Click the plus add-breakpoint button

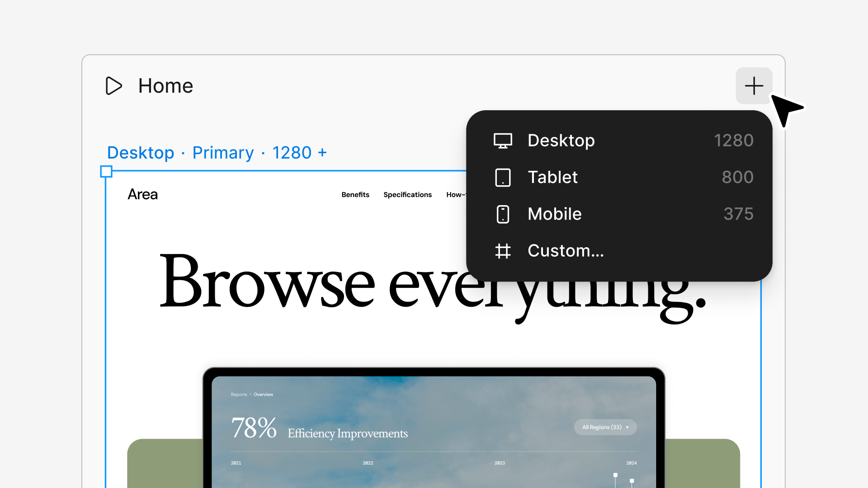click(x=754, y=85)
